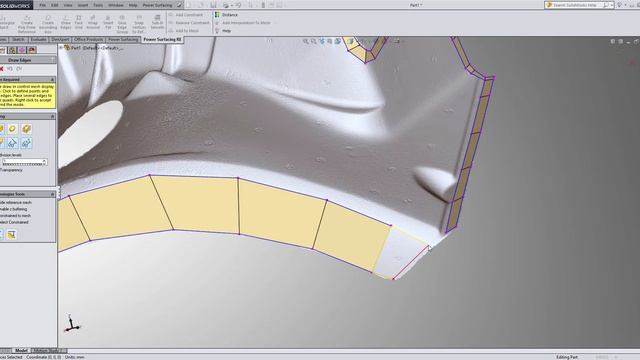Open View Orientation in view toolbar
This screenshot has height=360, width=640.
pyautogui.click(x=338, y=41)
